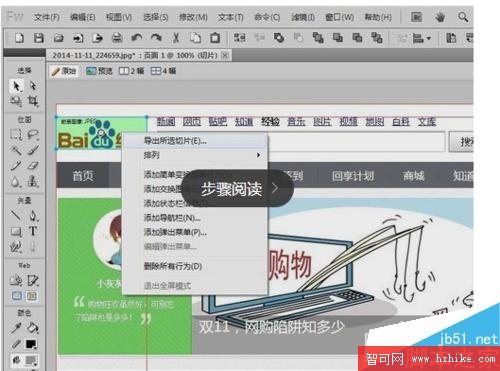This screenshot has height=371, width=500.
Task: Select the Zoom magnifier in the menu bar
Action: 463,17
